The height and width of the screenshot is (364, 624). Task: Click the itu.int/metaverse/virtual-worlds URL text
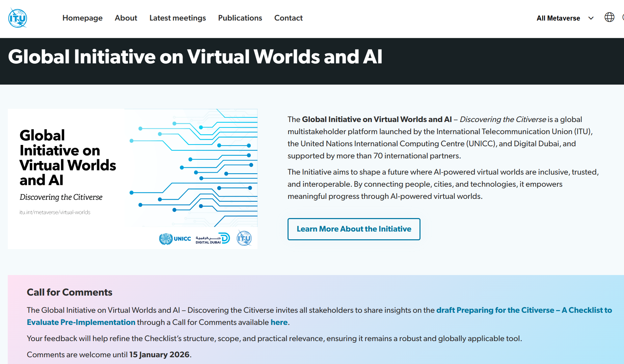point(55,212)
